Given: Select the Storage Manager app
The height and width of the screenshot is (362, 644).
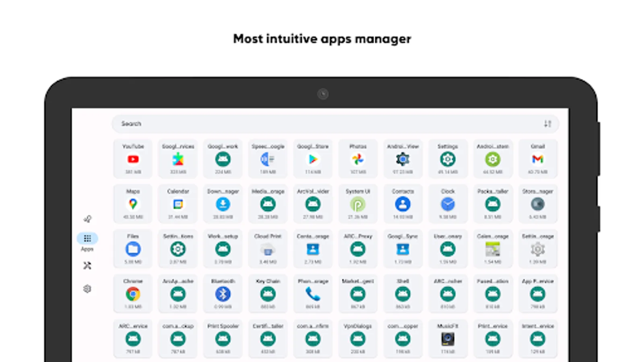Looking at the screenshot, I should click(538, 204).
